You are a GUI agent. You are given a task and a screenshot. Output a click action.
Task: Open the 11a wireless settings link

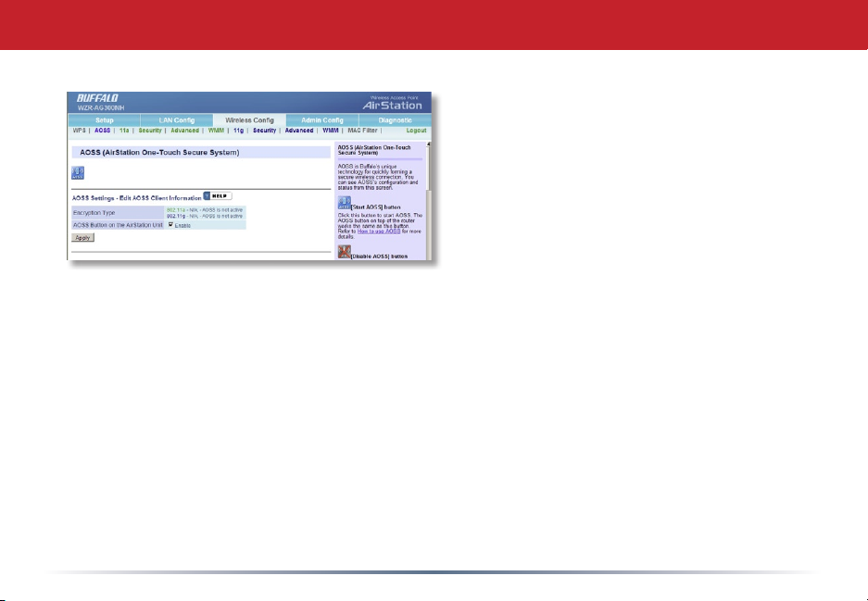pos(124,131)
